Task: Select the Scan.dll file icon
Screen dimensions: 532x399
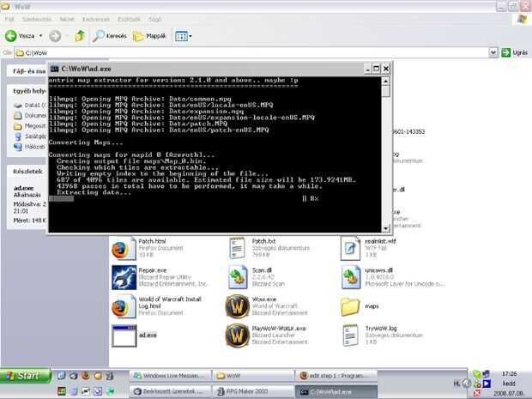Action: click(238, 277)
